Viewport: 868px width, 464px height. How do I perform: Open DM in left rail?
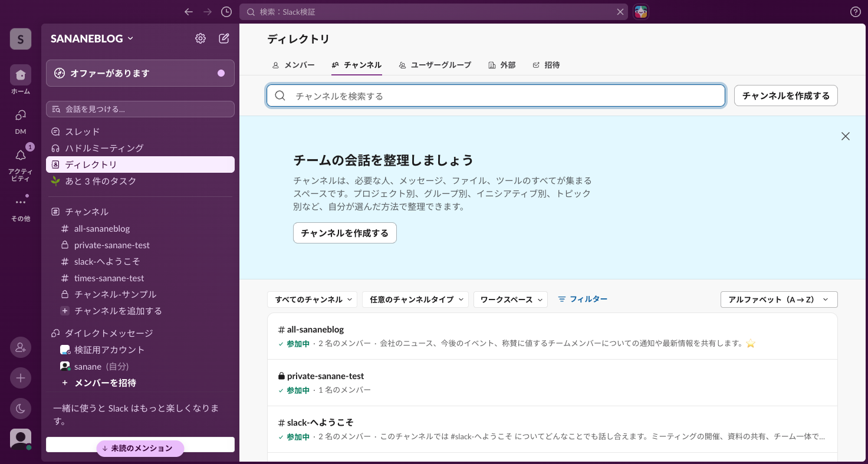coord(21,121)
